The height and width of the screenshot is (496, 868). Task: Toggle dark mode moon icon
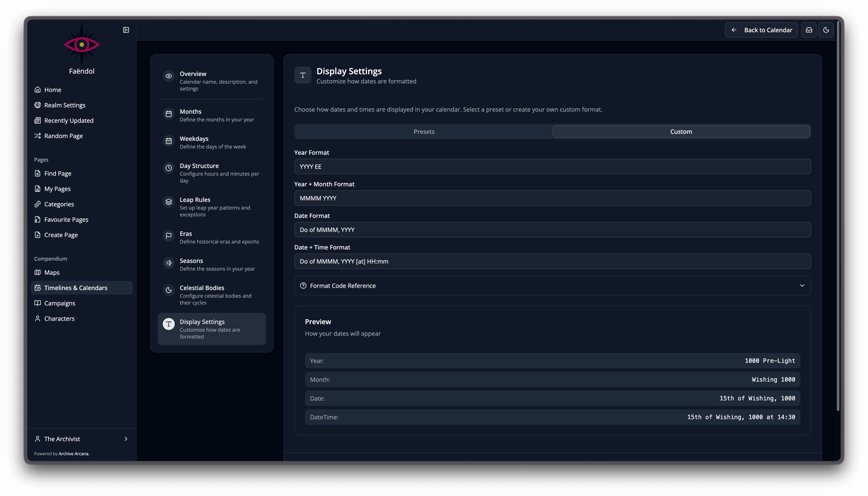click(826, 30)
